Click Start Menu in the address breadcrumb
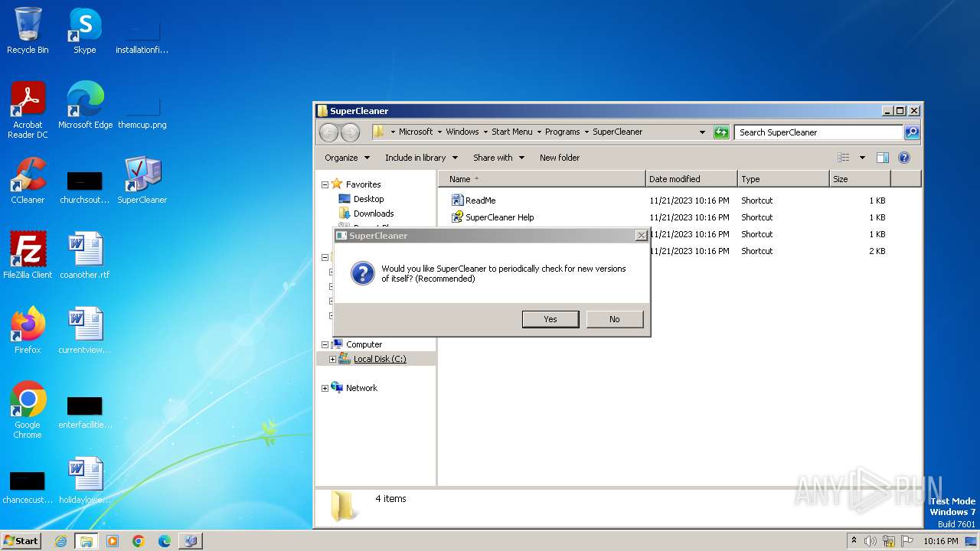The height and width of the screenshot is (551, 980). click(512, 132)
